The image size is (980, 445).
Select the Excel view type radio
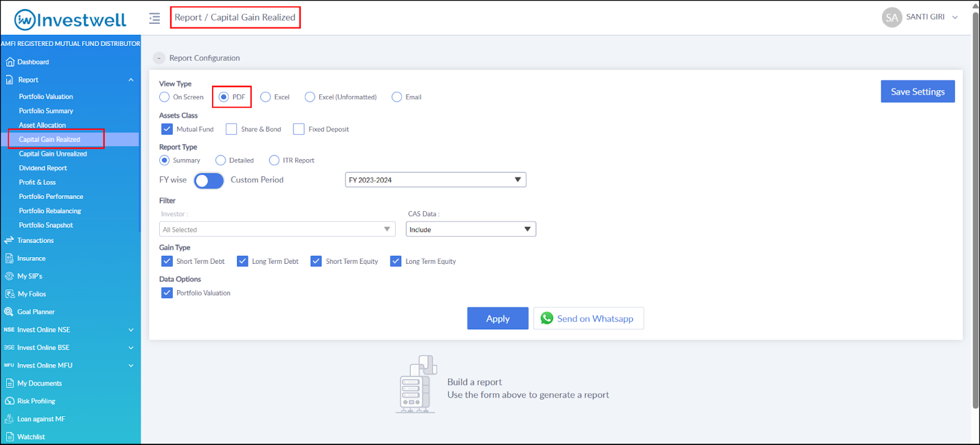tap(265, 97)
